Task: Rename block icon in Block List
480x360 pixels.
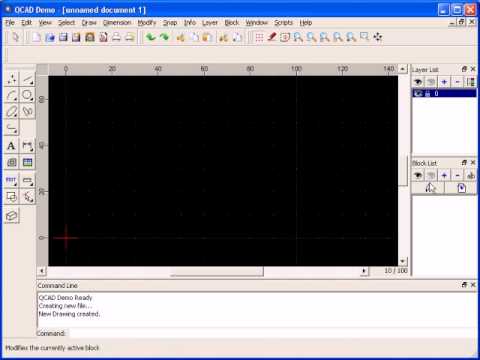Action: tap(470, 175)
